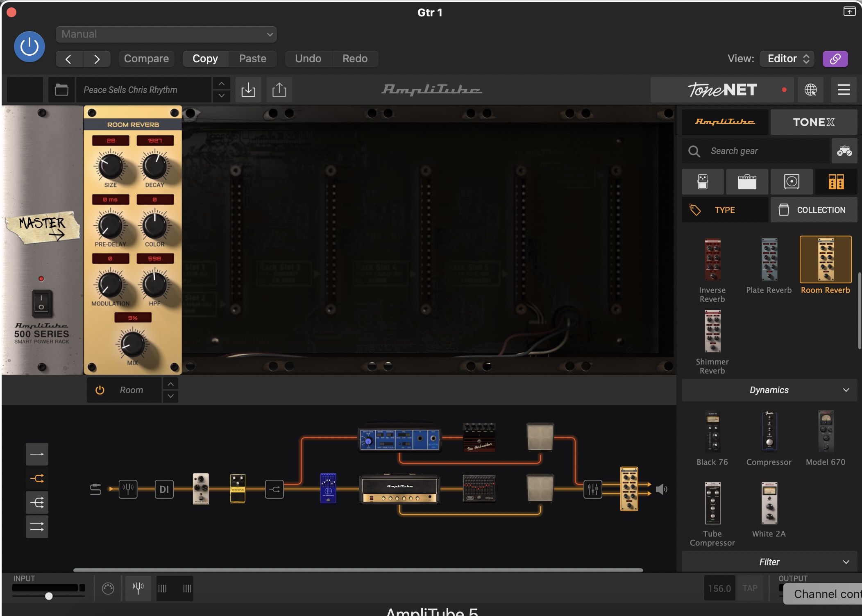The height and width of the screenshot is (616, 862).
Task: Select preset name Peace Sells Chris Rhythm
Action: pos(143,90)
